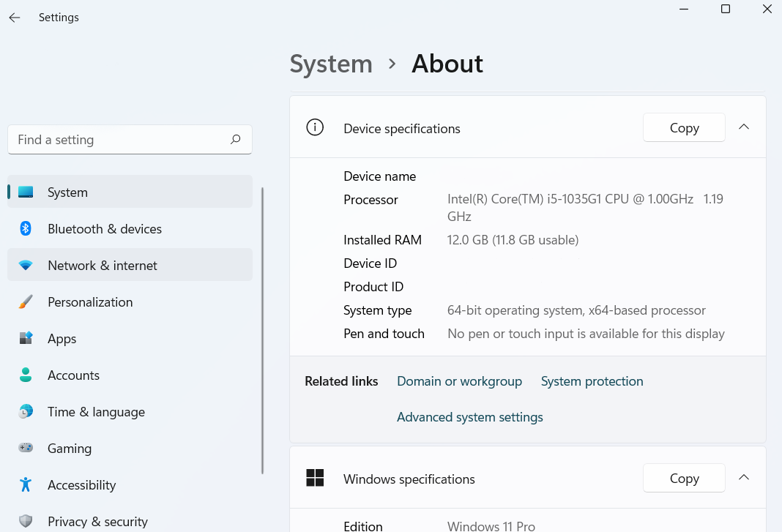
Task: Collapse the Windows specifications section
Action: pos(744,478)
